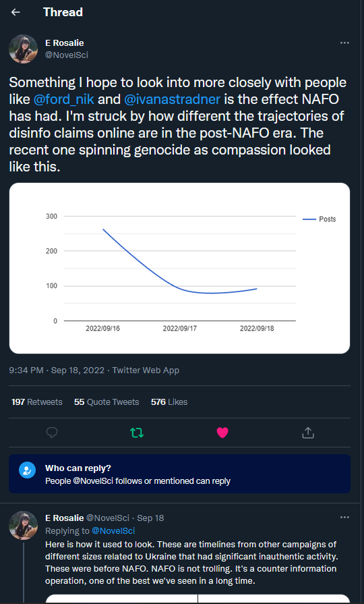
Task: Open the main tweet's three-dot menu
Action: pyautogui.click(x=344, y=43)
